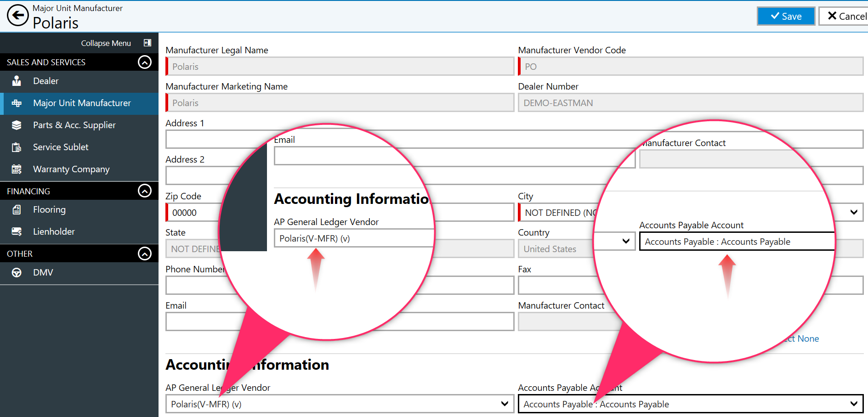Image resolution: width=868 pixels, height=417 pixels.
Task: Save the manufacturer record
Action: [x=786, y=16]
